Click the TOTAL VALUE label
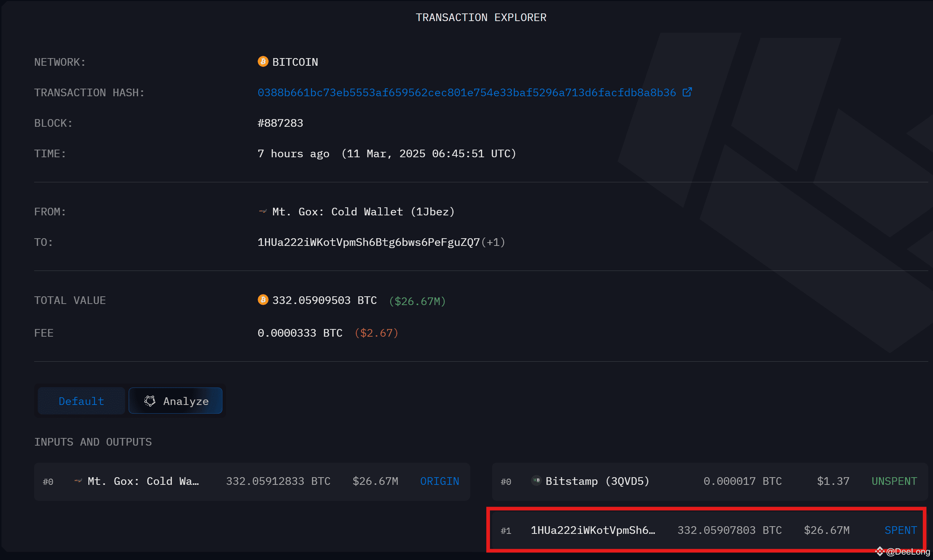 [70, 300]
